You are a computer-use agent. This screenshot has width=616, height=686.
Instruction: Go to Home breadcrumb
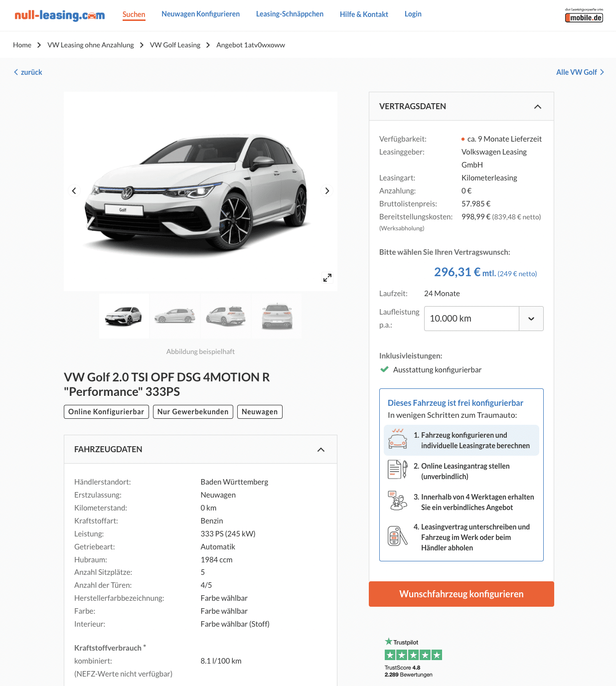pos(22,45)
